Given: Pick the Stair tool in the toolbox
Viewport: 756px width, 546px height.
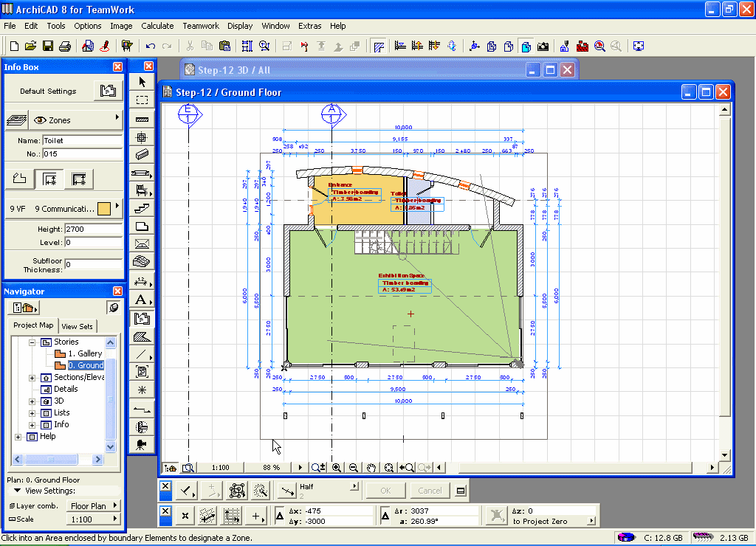Looking at the screenshot, I should pos(142,209).
